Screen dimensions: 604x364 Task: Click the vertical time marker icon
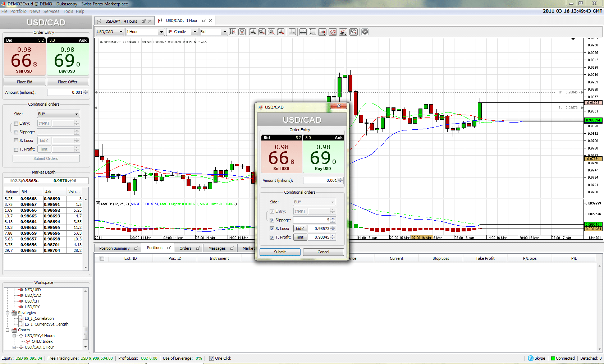tap(312, 32)
